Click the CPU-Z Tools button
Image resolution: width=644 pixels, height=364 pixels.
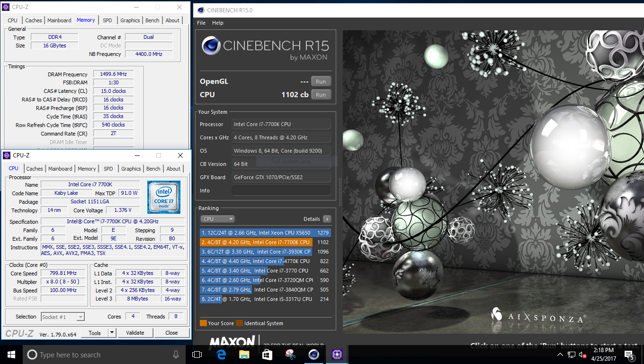pos(95,333)
